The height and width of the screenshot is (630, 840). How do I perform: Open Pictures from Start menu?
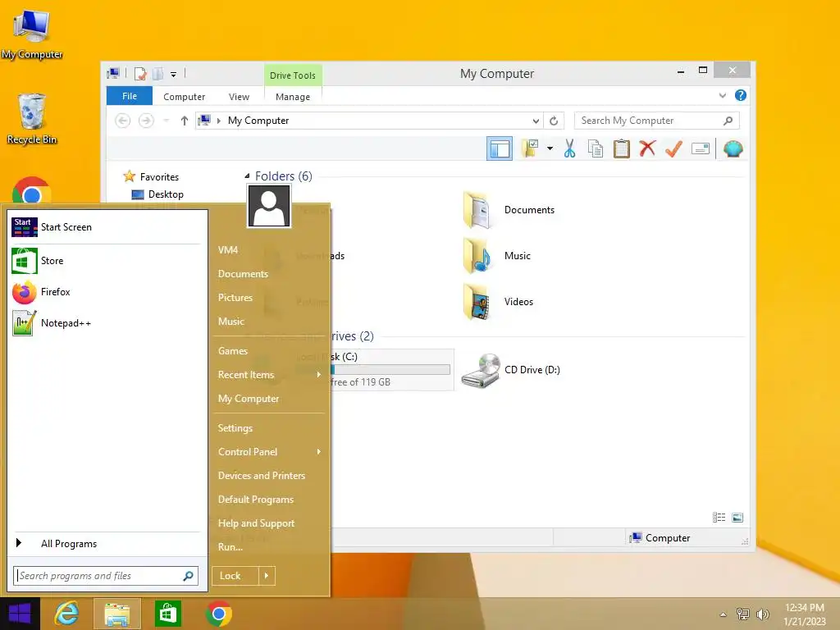click(x=235, y=297)
